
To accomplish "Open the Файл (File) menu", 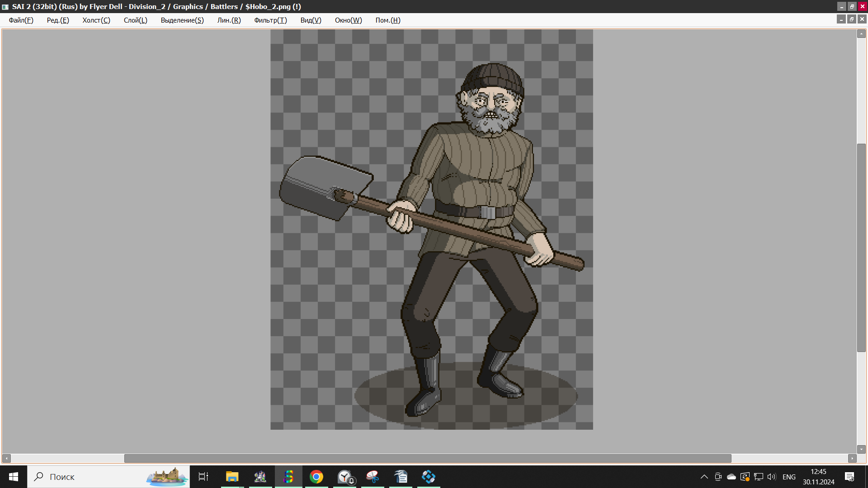I will [x=21, y=20].
